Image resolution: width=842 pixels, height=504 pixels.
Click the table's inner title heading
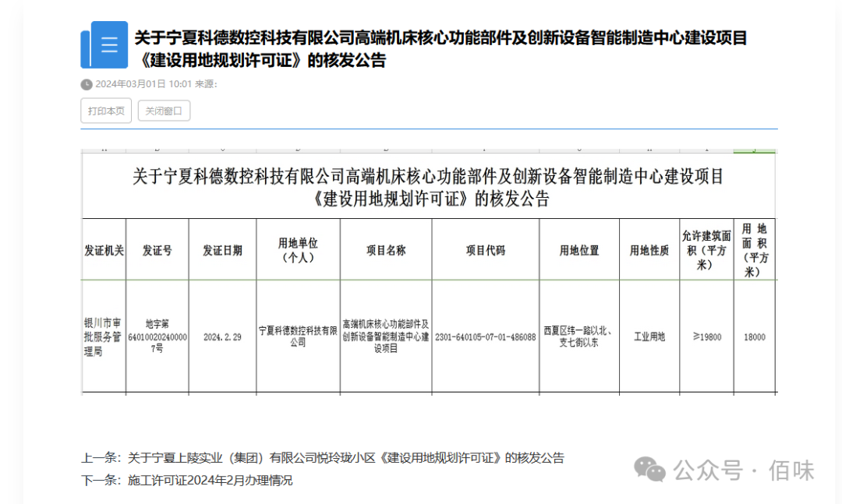pos(429,187)
